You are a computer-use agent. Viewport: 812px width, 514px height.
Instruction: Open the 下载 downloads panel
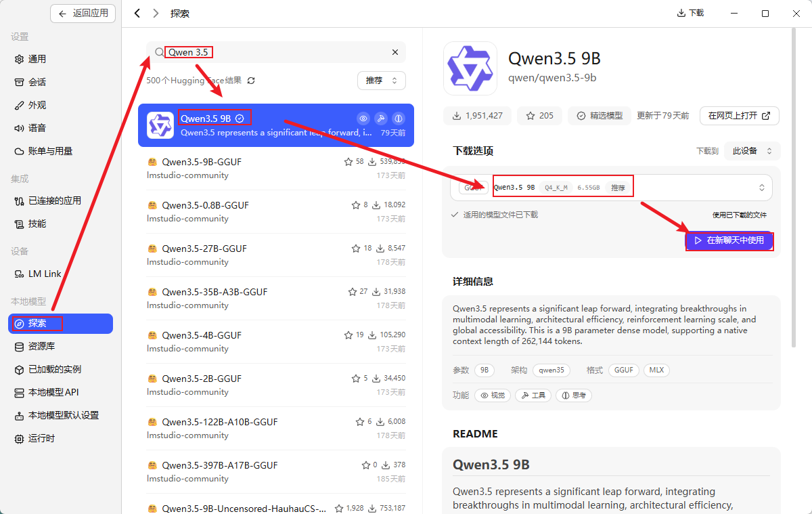click(690, 13)
